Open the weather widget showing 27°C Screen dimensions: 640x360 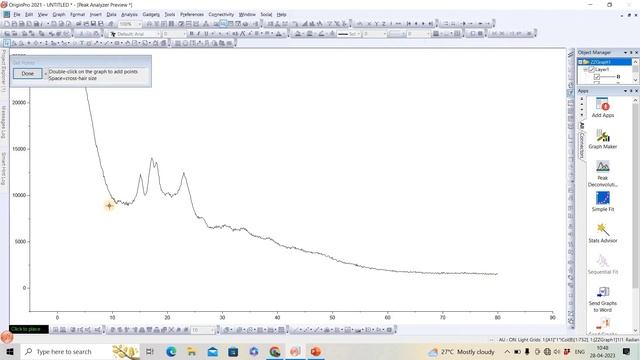pos(461,351)
